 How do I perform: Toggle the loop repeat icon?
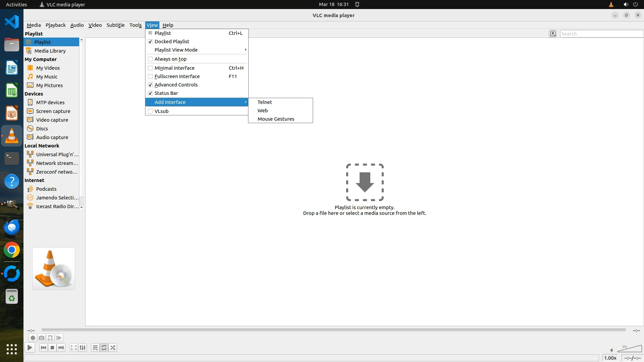pyautogui.click(x=104, y=348)
